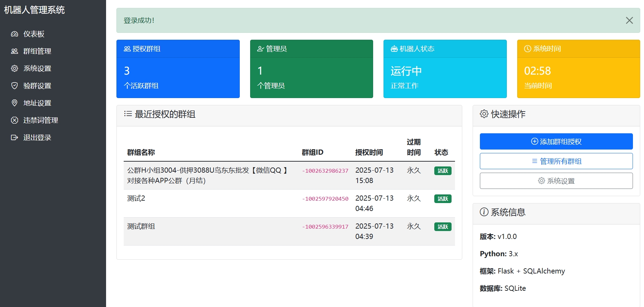Click the 机器人管理系统 title
Screen dimensions: 644x307
click(x=34, y=10)
